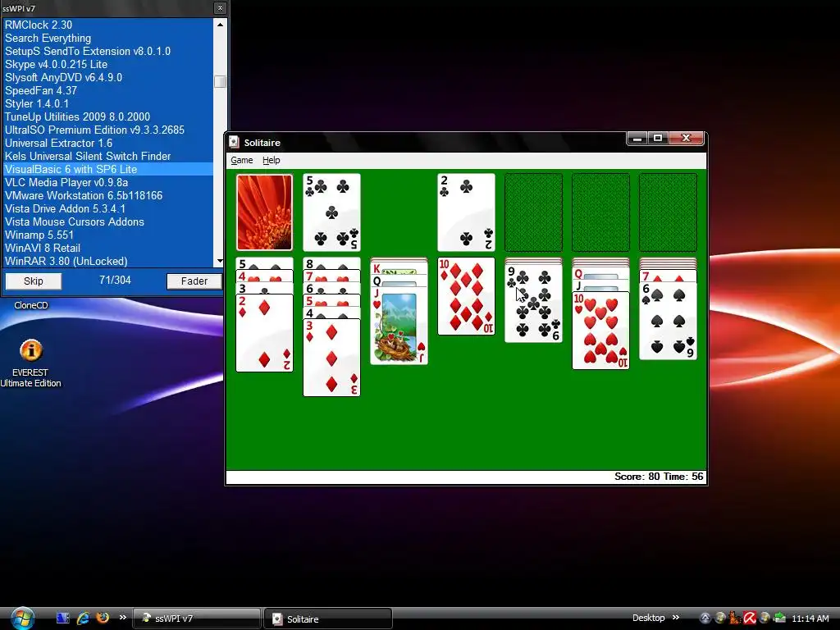Pick the 6 of spades card
Viewport: 840px width, 630px height.
pyautogui.click(x=668, y=321)
